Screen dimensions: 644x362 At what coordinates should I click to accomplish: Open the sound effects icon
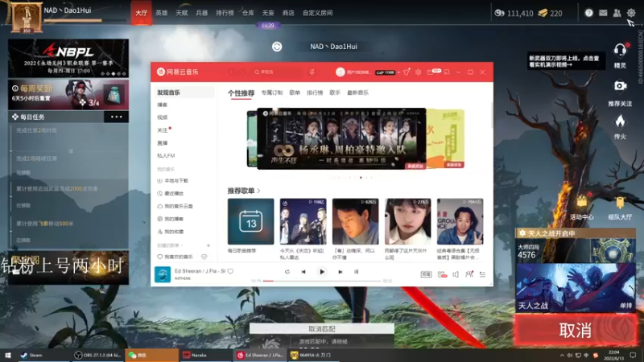[x=442, y=274]
